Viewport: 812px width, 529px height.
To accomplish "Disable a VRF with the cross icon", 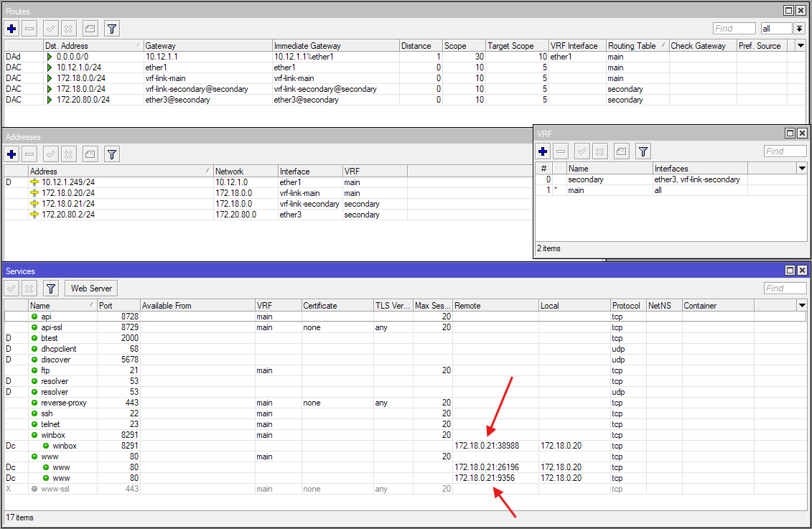I will tap(599, 151).
